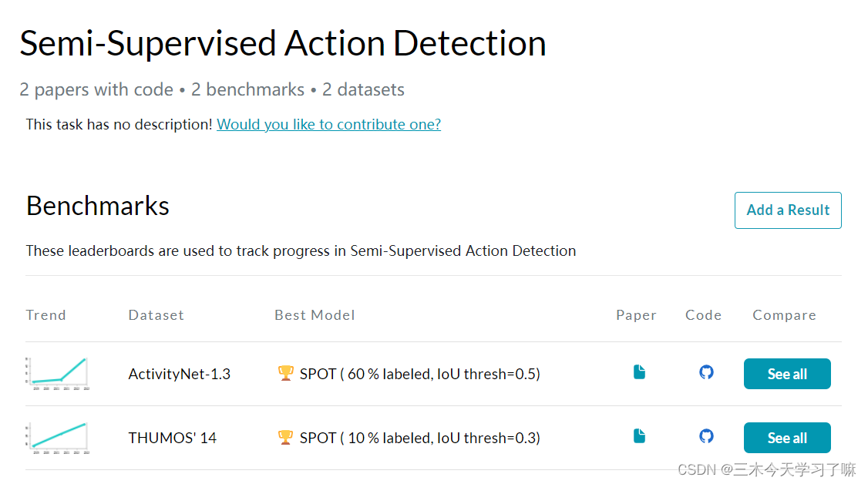This screenshot has width=868, height=484.
Task: Click the trophy icon beside SPOT (60% labeled)
Action: 286,373
